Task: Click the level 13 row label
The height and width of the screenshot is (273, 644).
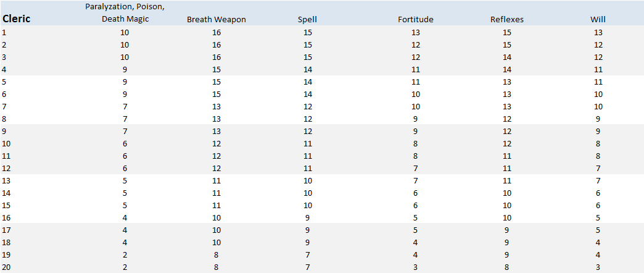Action: [6, 180]
